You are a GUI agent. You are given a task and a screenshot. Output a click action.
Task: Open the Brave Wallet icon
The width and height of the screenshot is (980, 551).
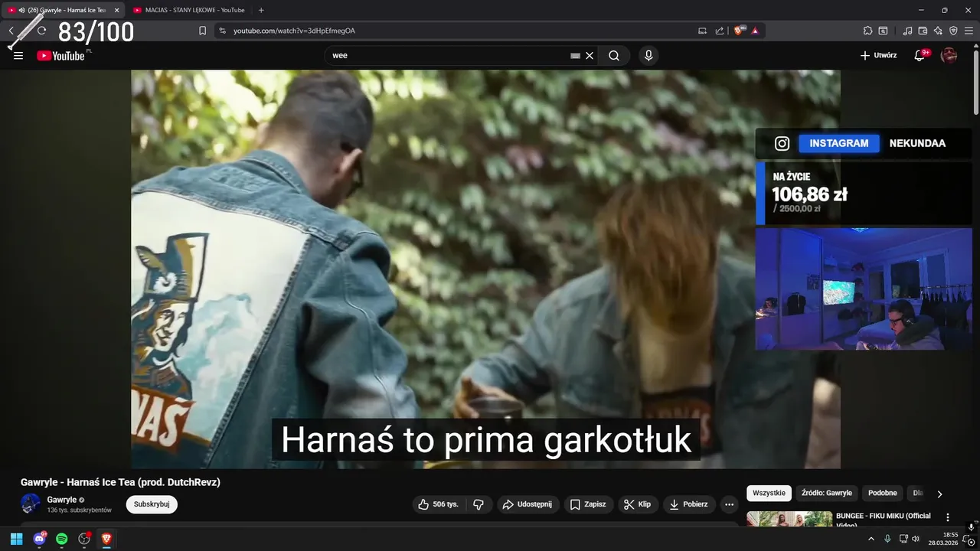[x=923, y=31]
